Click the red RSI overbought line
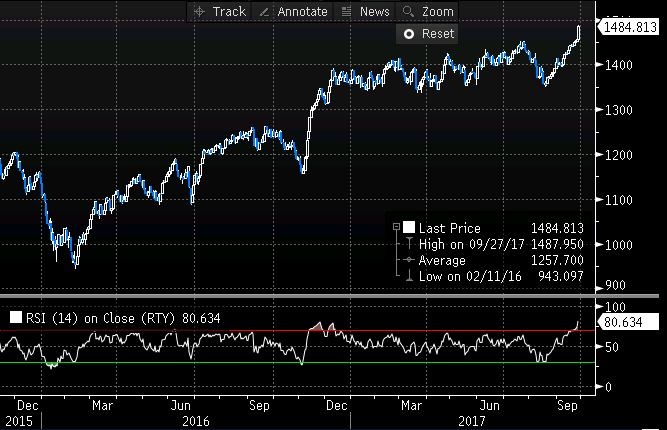667x430 pixels. [200, 330]
